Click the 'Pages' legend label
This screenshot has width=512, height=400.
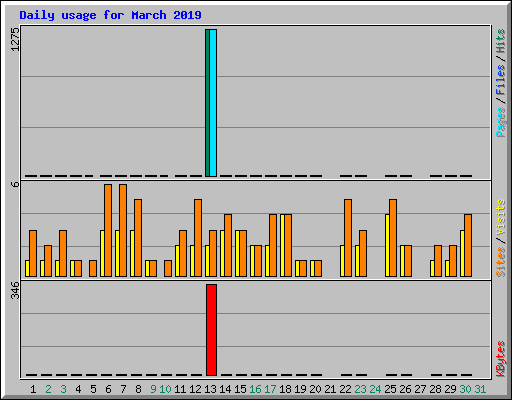[500, 122]
